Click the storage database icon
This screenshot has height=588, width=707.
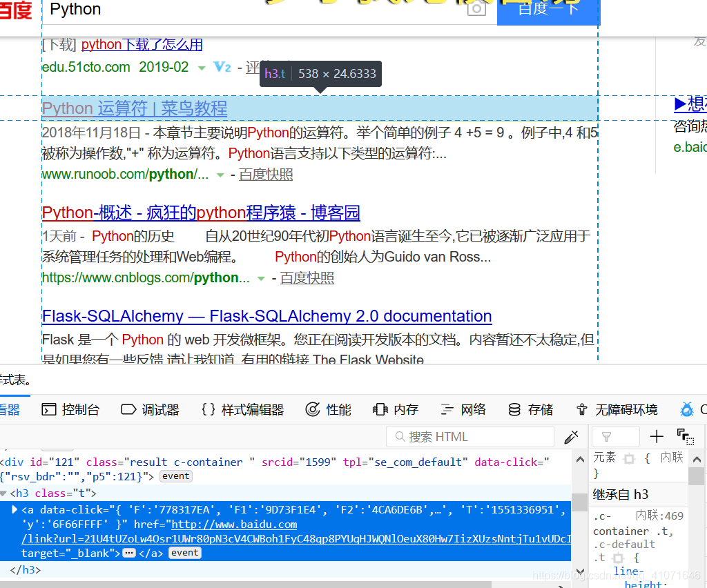(514, 409)
